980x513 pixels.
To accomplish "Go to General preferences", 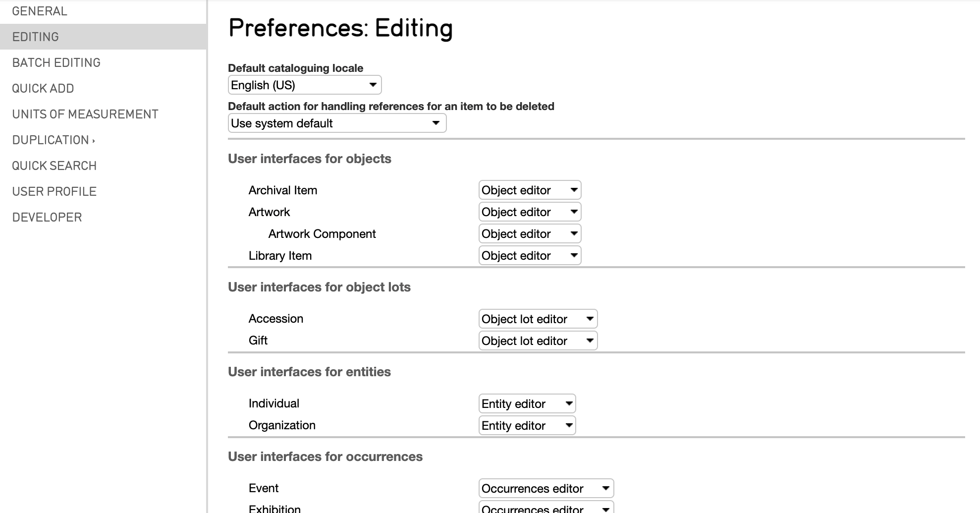I will pos(40,11).
